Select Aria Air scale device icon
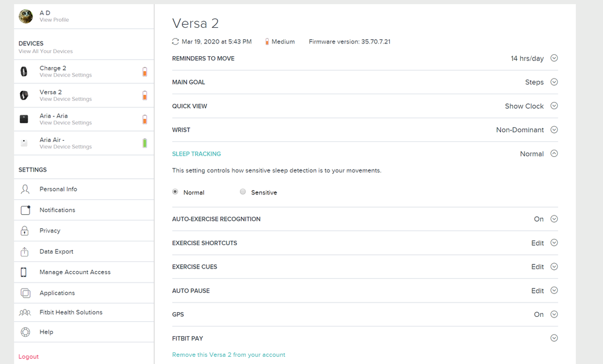The image size is (603, 364). tap(24, 143)
